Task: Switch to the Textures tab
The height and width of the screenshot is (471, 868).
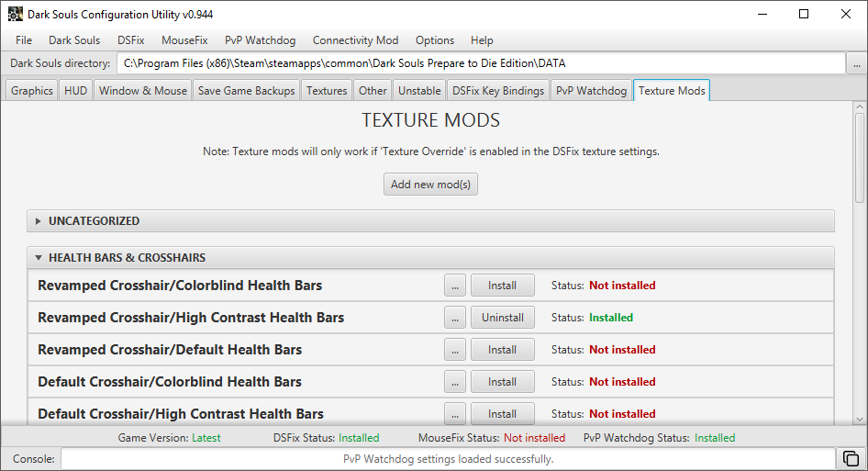Action: point(327,90)
